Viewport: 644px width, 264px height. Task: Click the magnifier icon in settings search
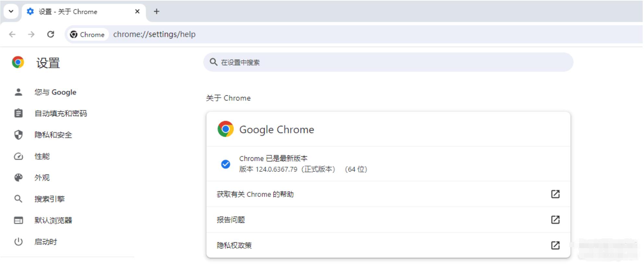pos(213,62)
